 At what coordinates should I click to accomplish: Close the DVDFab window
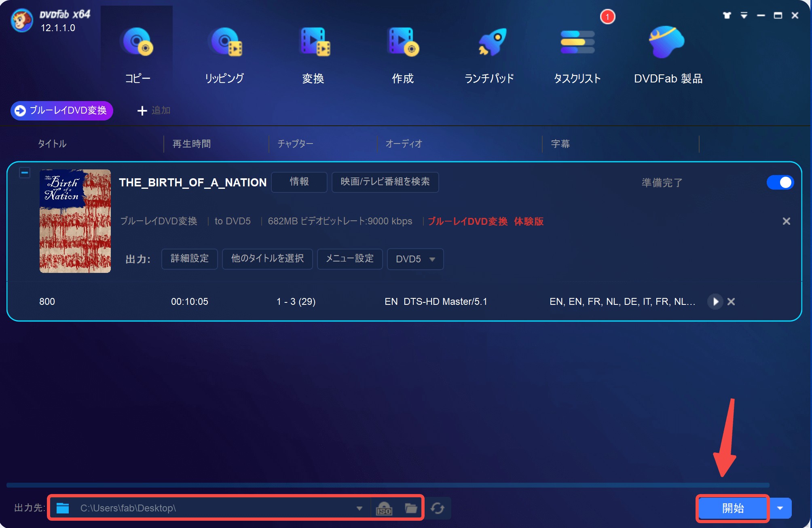[x=795, y=15]
